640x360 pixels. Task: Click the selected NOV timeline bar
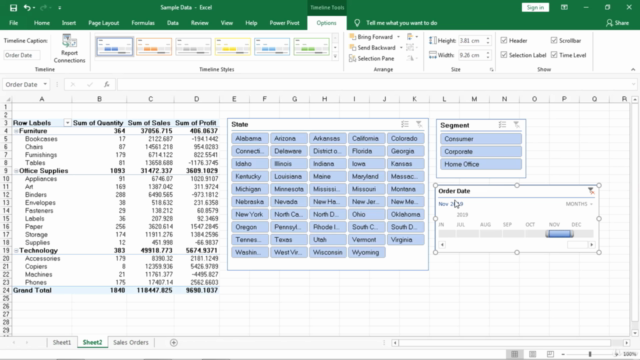(x=560, y=234)
